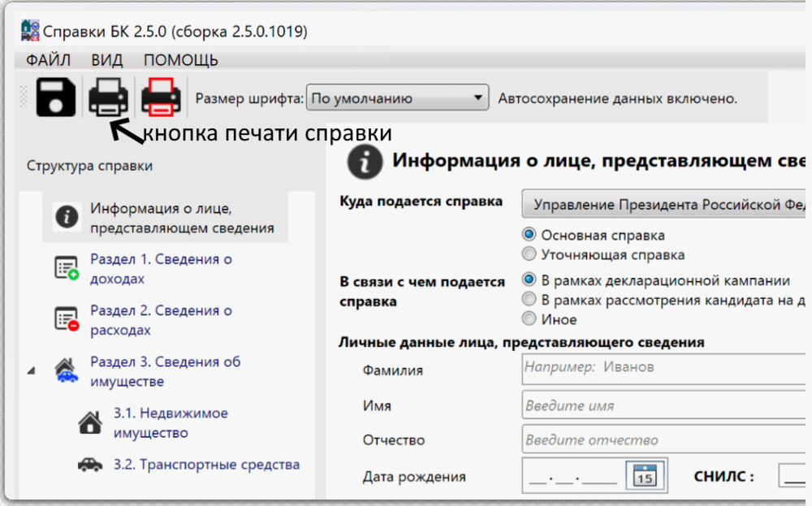Click the info icon beside Информация о лице
This screenshot has height=506, width=812.
(67, 217)
